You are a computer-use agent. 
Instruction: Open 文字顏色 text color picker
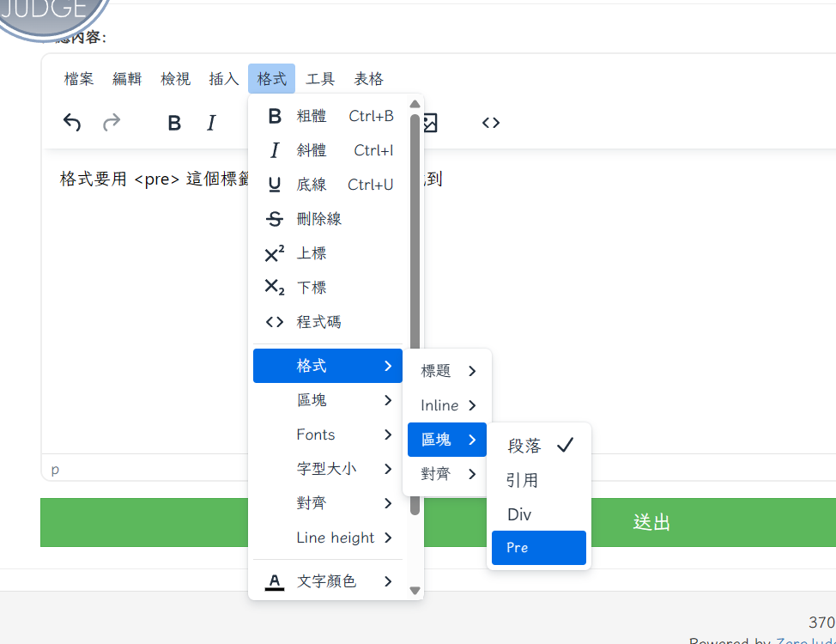tap(328, 581)
